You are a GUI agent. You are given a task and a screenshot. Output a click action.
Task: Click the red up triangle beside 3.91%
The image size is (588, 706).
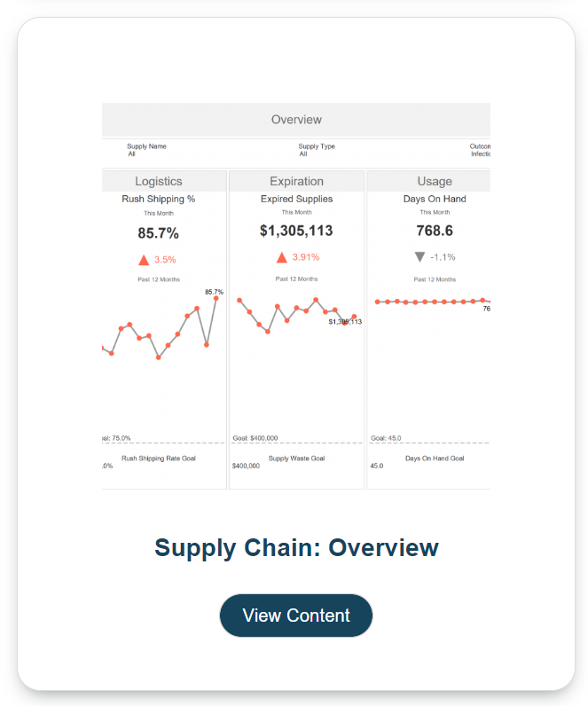282,257
